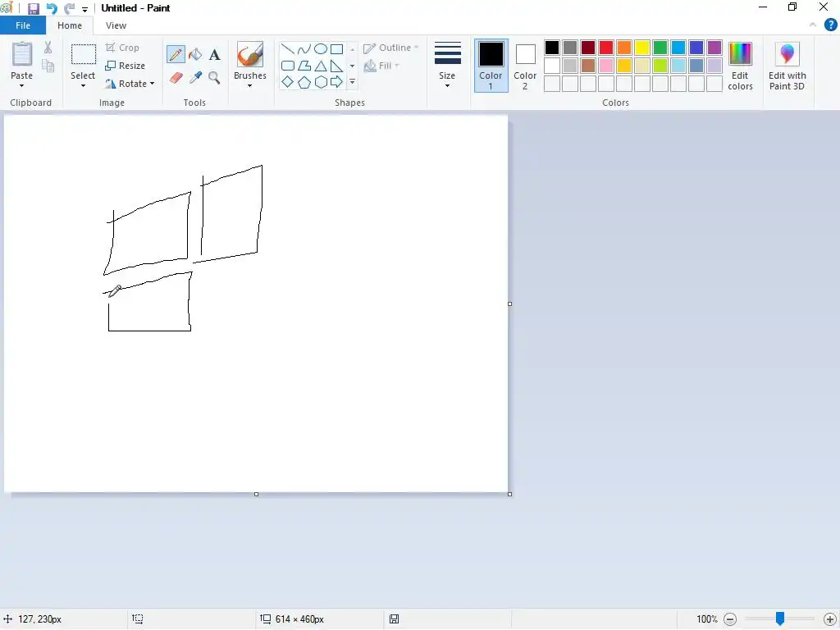
Task: Pick the yellow color swatch
Action: point(641,48)
